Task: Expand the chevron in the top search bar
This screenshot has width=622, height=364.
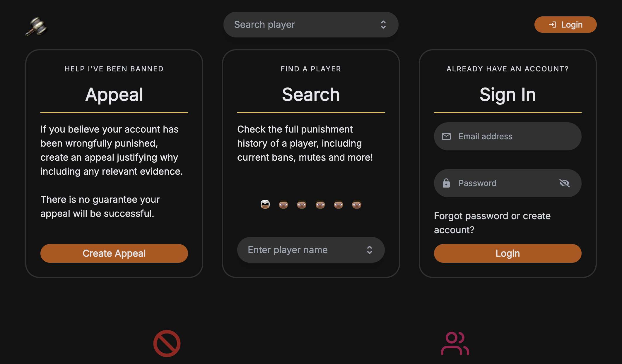Action: click(384, 25)
